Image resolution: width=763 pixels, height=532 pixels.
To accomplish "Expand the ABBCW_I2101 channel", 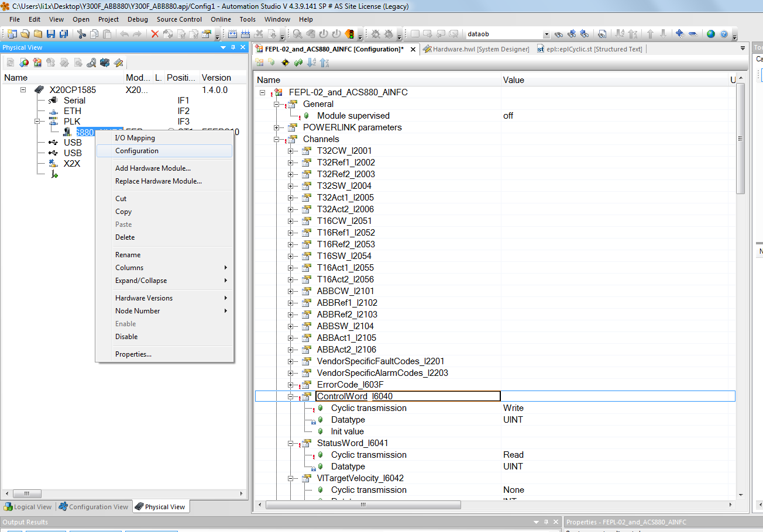I will point(291,291).
